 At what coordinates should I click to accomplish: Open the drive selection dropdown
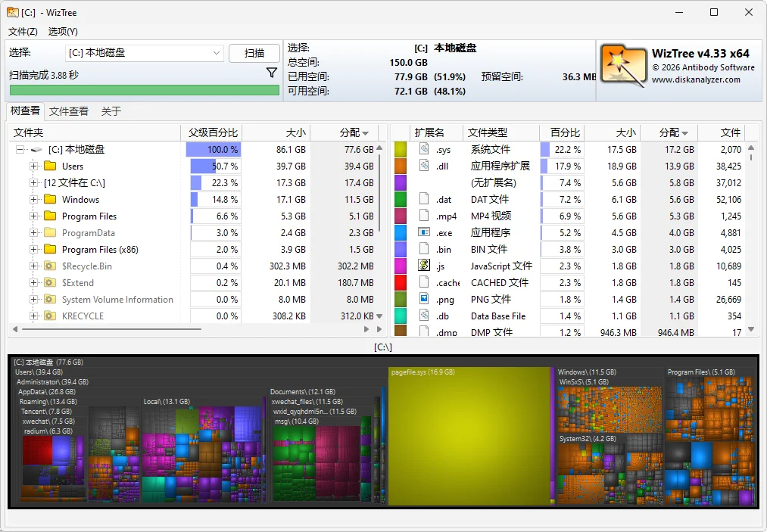click(217, 53)
